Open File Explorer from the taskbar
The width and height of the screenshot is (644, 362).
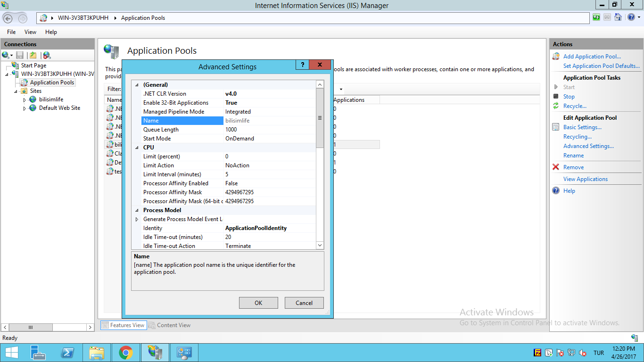[x=97, y=353]
